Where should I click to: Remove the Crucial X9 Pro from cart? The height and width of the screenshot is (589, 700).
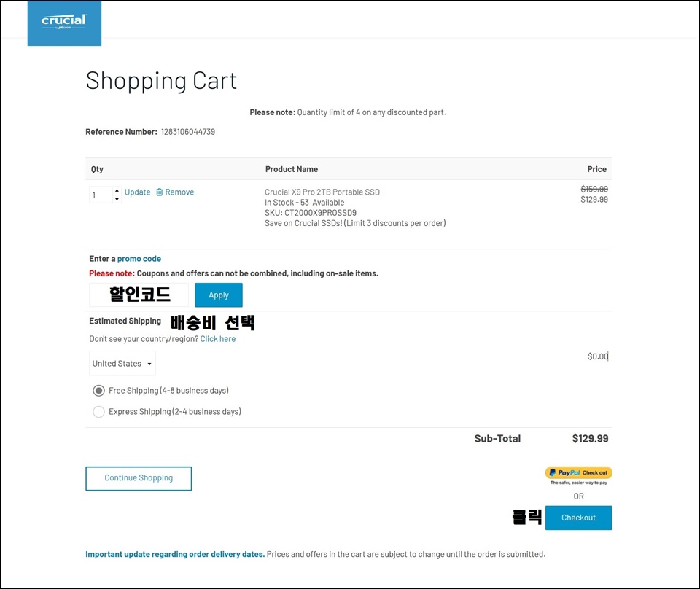click(x=179, y=192)
